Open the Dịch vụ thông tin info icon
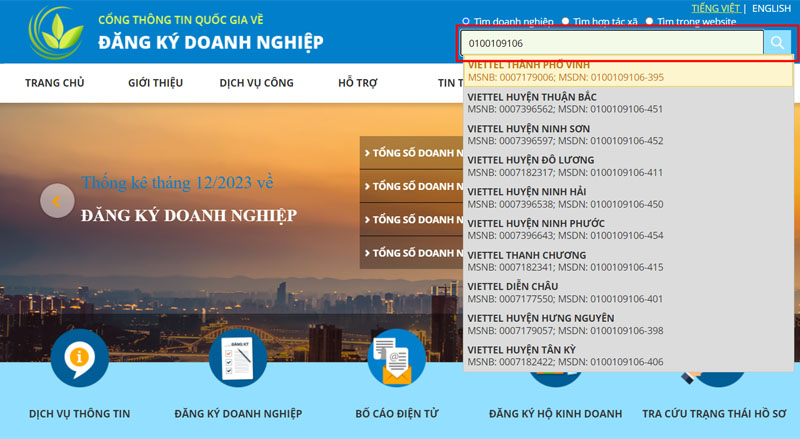The width and height of the screenshot is (800, 439). (80, 357)
